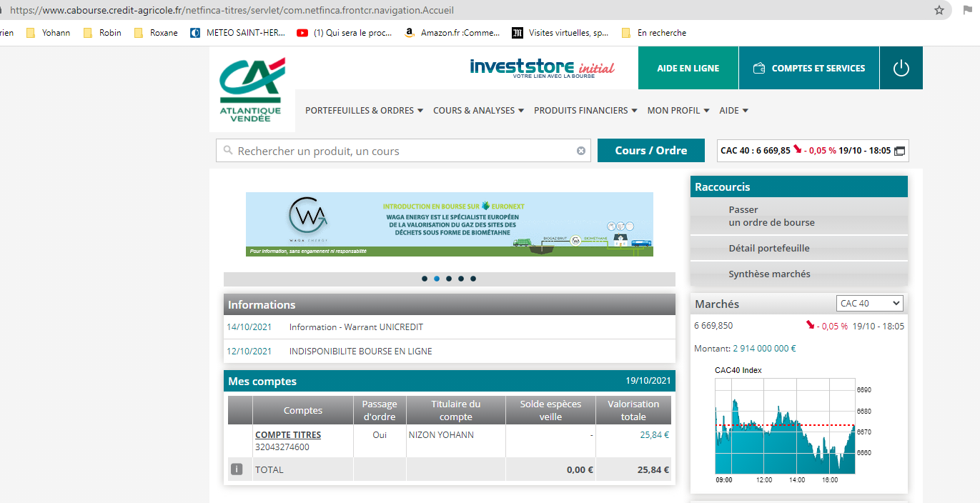Open Détail portefeuille shortcut
Screen dimensions: 980x503
click(x=799, y=248)
